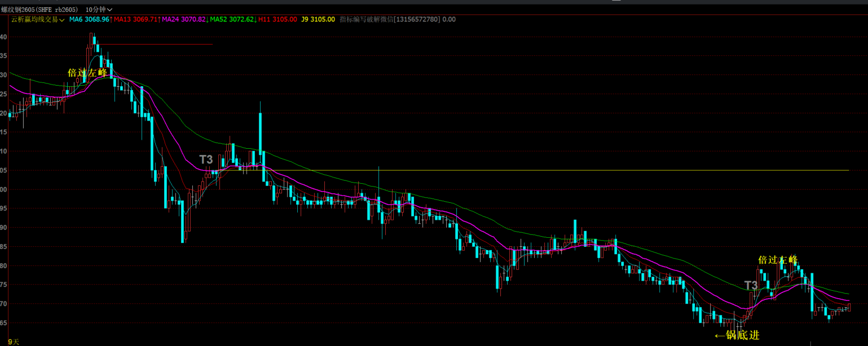Click the short red line at the top peak
Image resolution: width=868 pixels, height=346 pixels.
pos(158,44)
